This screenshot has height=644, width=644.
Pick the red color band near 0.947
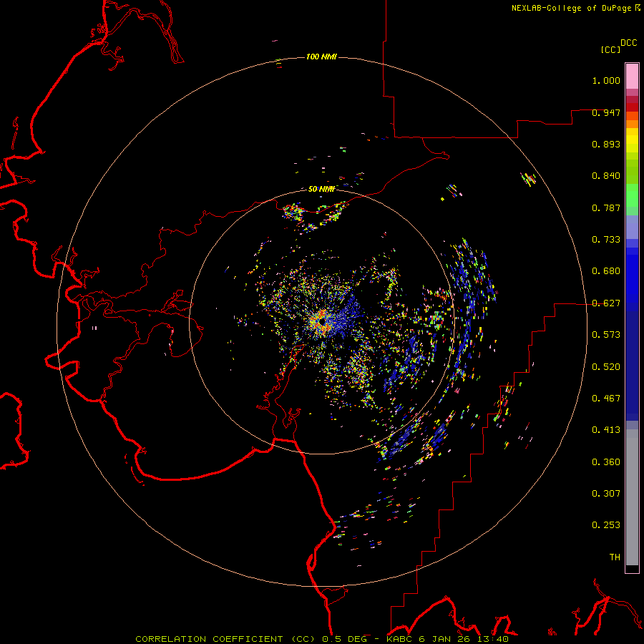632,107
